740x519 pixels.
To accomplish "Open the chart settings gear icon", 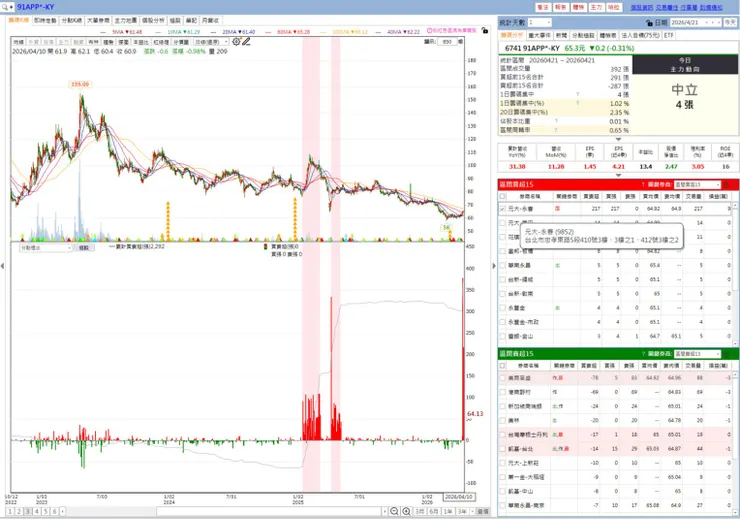I will coord(236,42).
